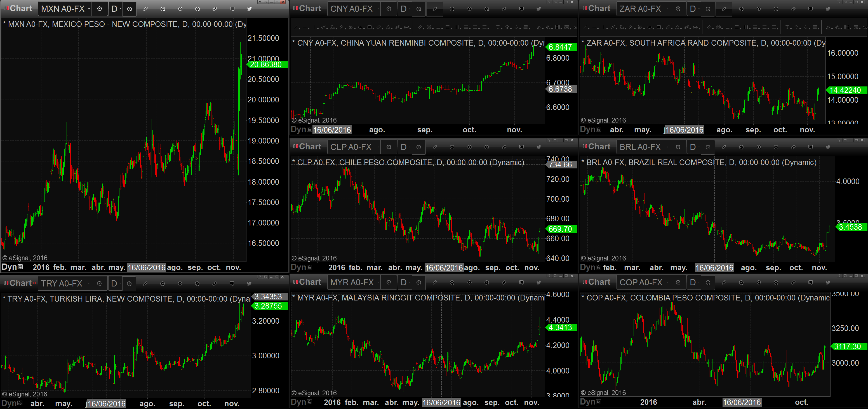Toggle the drawing toolbar pencil in ZAR chart
868x409 pixels.
(724, 9)
